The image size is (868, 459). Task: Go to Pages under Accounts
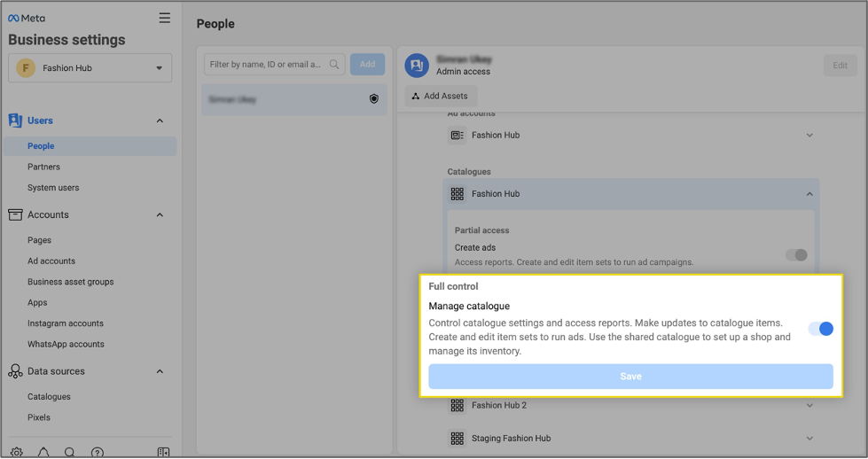39,240
